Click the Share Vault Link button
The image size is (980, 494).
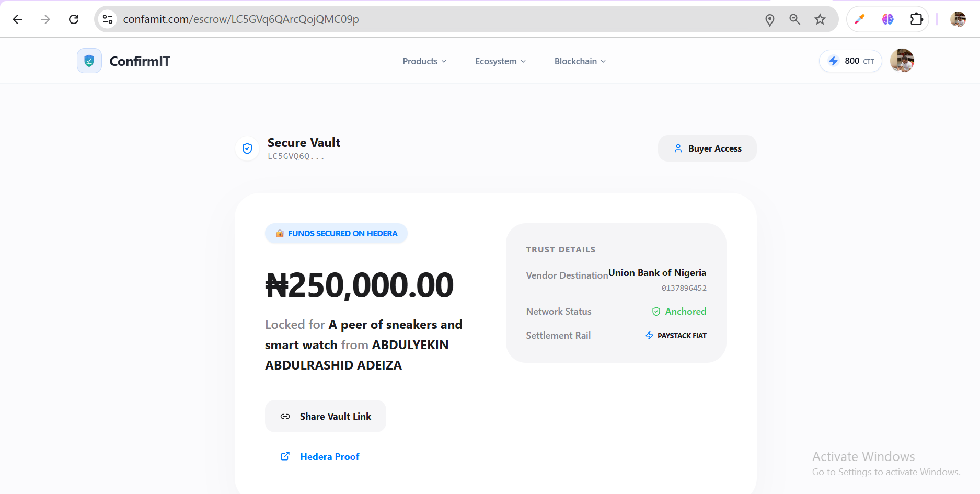(x=326, y=416)
